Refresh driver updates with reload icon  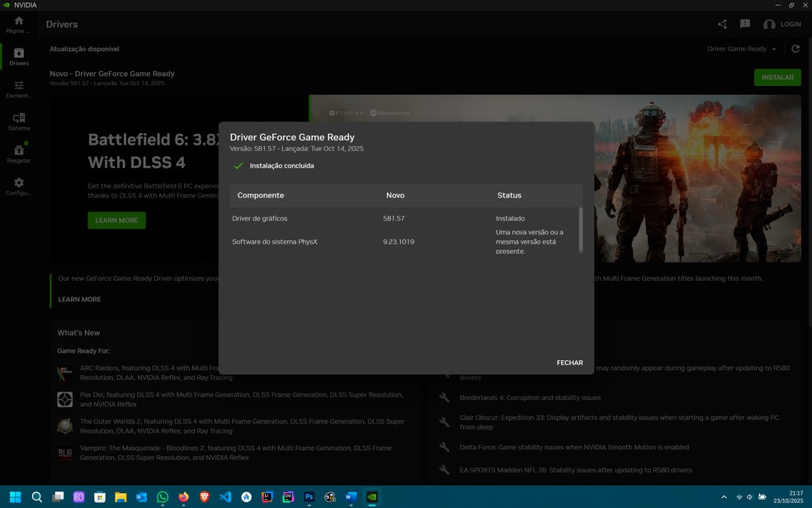795,49
